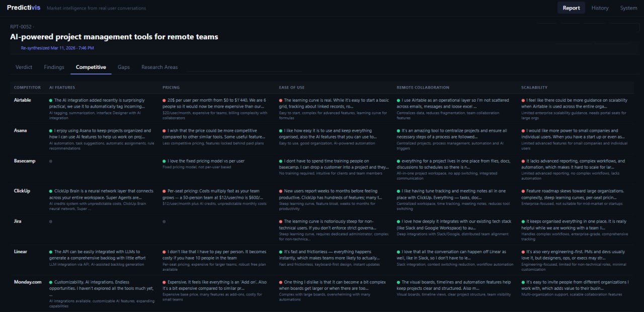644x312 pixels.
Task: Click the green sentiment dot on Airtable's AI Features quote
Action: (50, 101)
